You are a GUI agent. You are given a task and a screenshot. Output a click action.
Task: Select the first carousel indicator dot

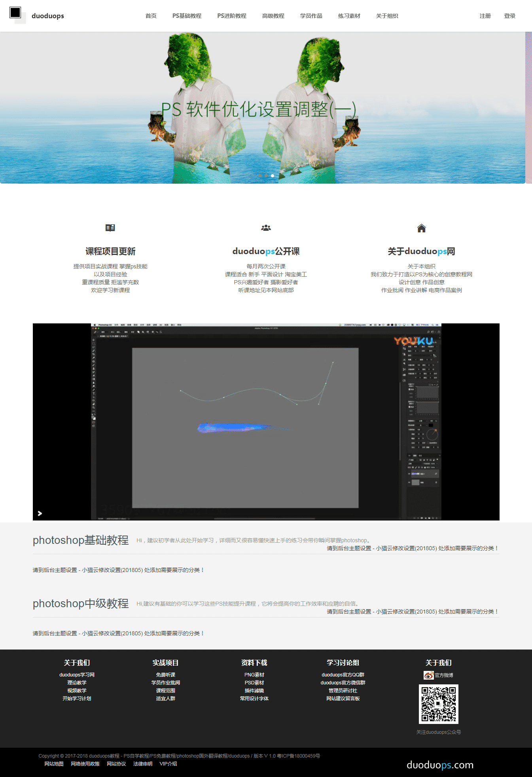point(260,175)
